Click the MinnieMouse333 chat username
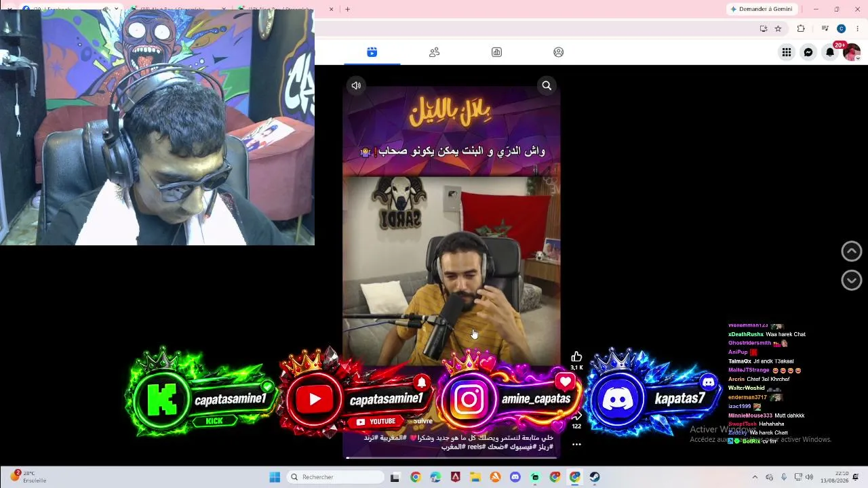 pyautogui.click(x=750, y=415)
